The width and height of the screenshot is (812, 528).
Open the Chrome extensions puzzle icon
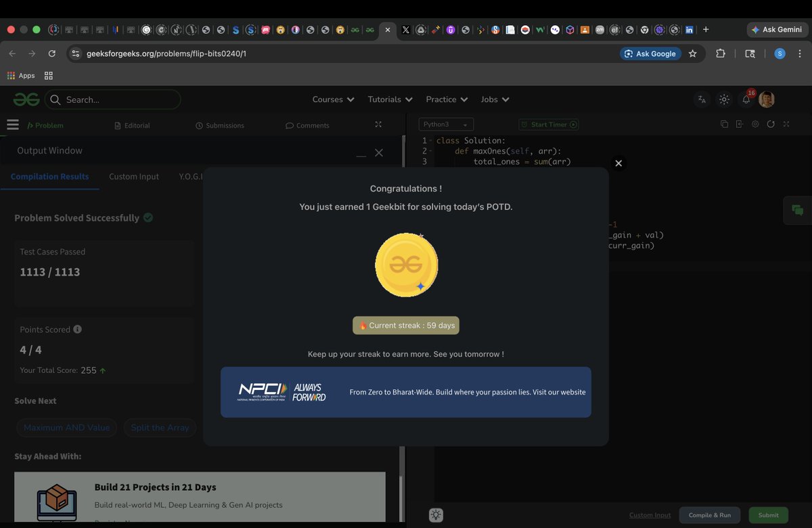[x=721, y=53]
